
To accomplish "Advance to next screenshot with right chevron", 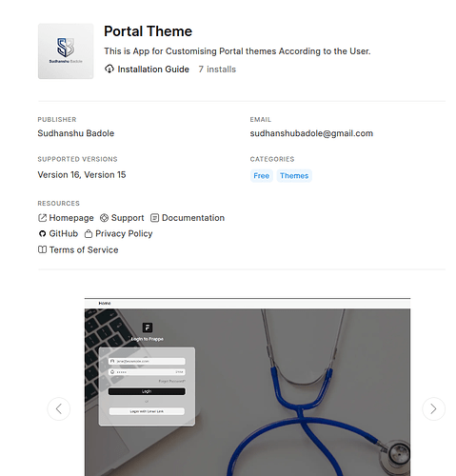I will 433,408.
